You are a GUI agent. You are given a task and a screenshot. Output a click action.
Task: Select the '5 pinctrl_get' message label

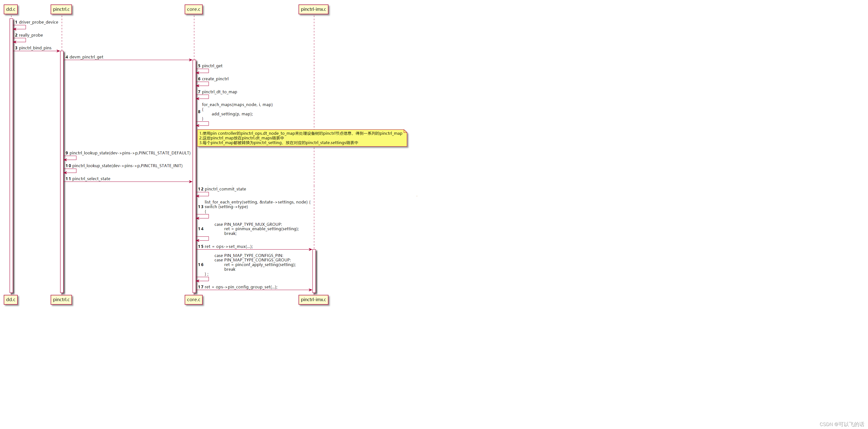(x=210, y=66)
